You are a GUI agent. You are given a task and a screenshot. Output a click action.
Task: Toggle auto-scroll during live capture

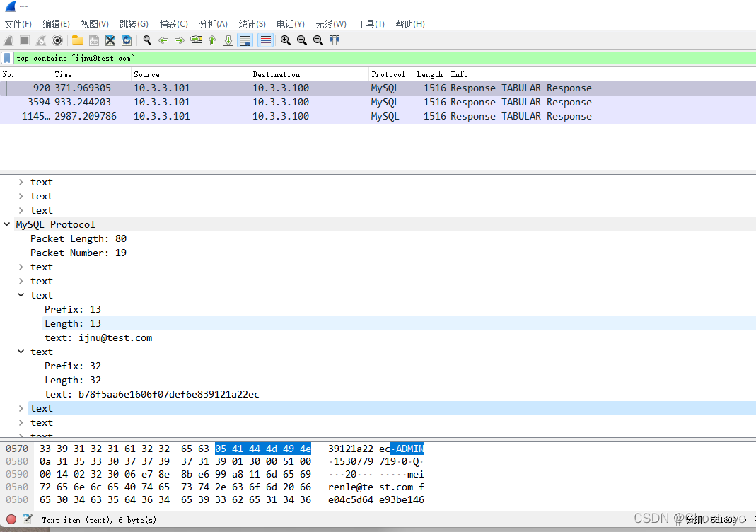245,40
